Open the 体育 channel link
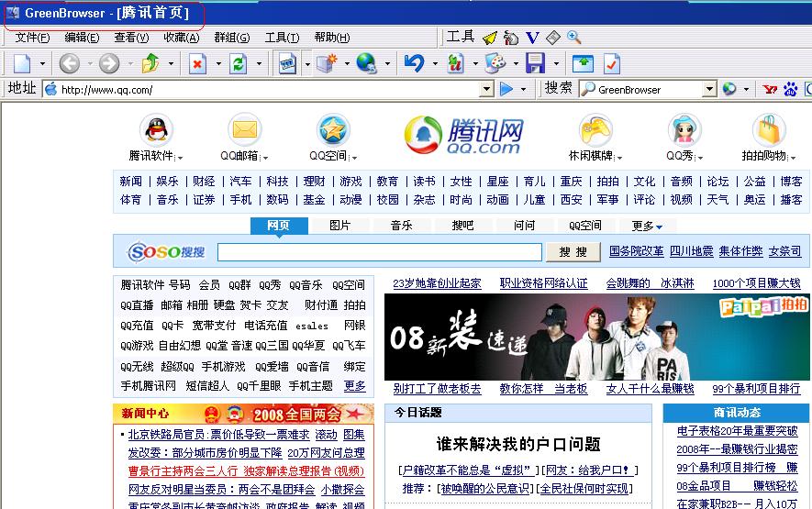The width and height of the screenshot is (812, 509). pyautogui.click(x=130, y=200)
